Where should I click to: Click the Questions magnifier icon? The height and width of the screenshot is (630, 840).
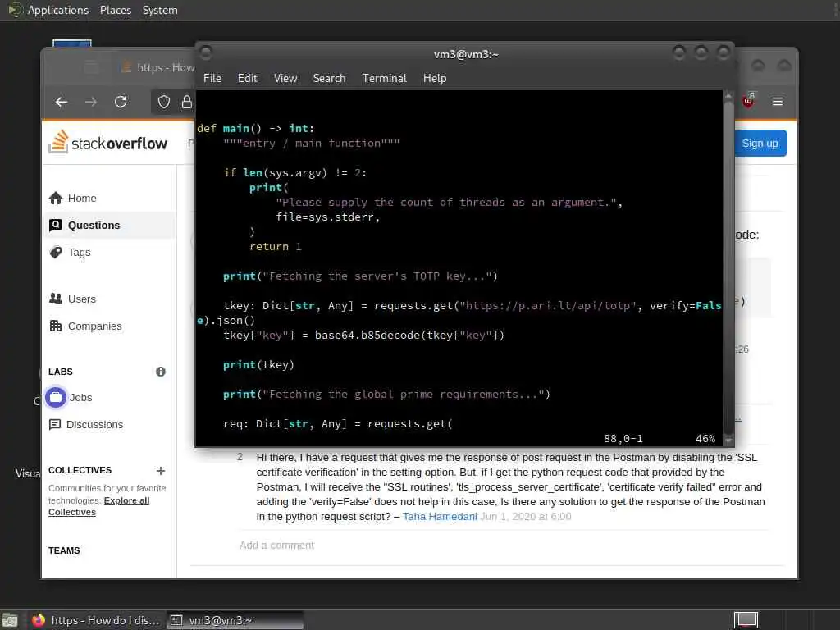56,225
